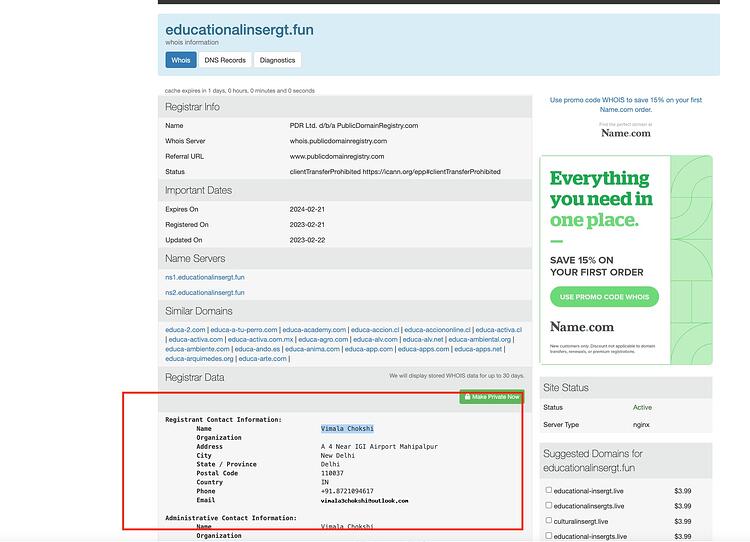Open similar domain educa-2.com
This screenshot has width=750, height=542.
(185, 330)
